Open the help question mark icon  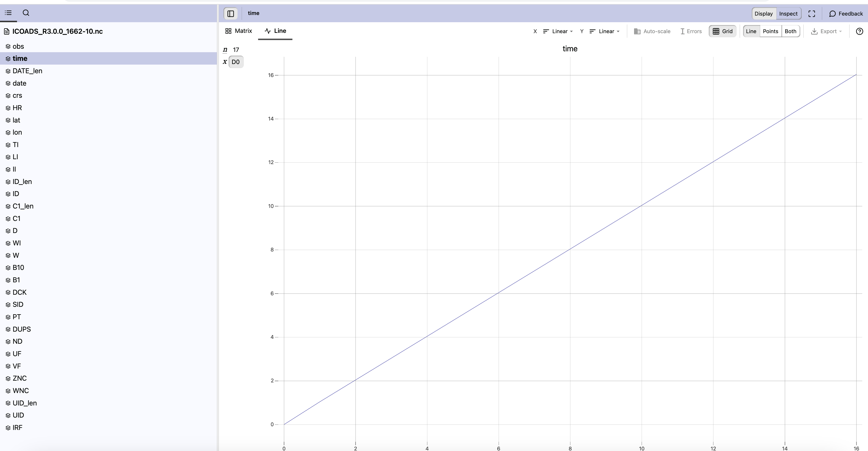click(859, 31)
